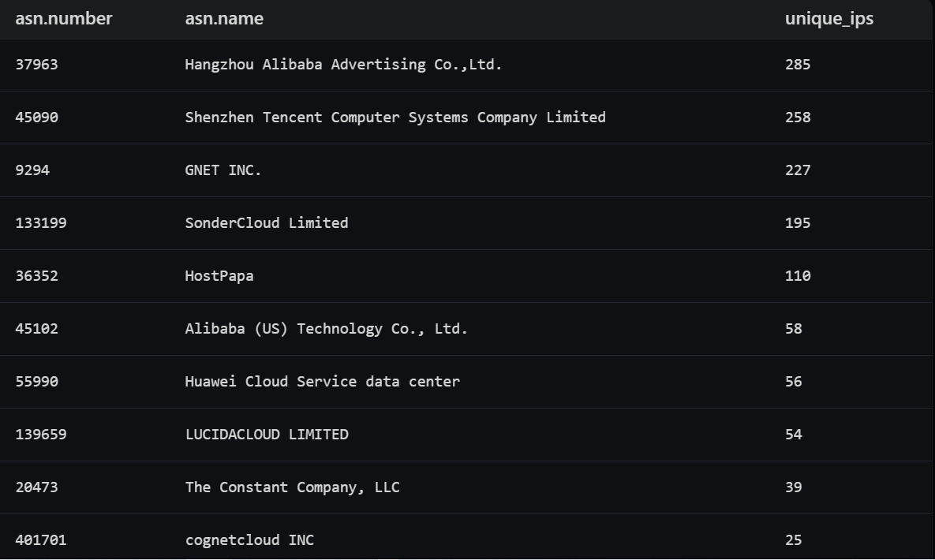935x560 pixels.
Task: Select the unique_ips value 258
Action: [x=798, y=118]
